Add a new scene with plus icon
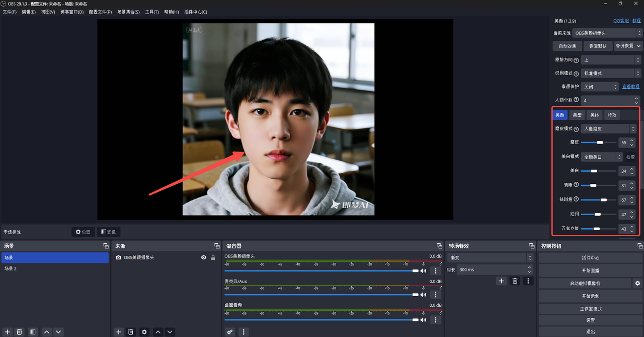 [x=8, y=332]
